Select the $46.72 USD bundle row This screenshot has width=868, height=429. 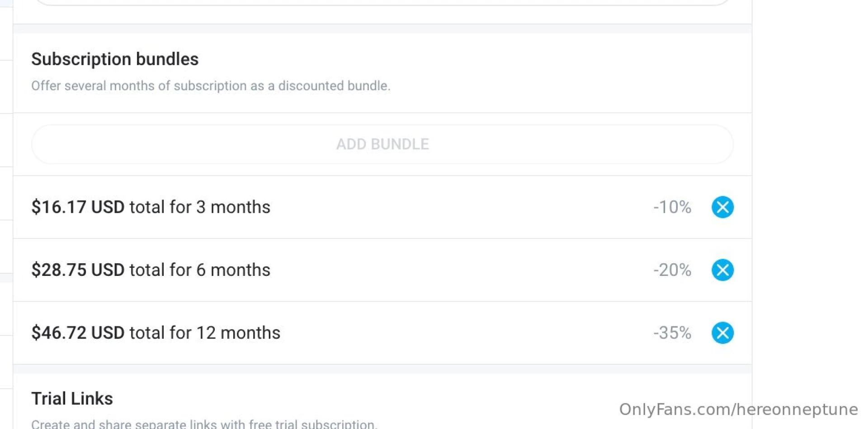pyautogui.click(x=156, y=333)
